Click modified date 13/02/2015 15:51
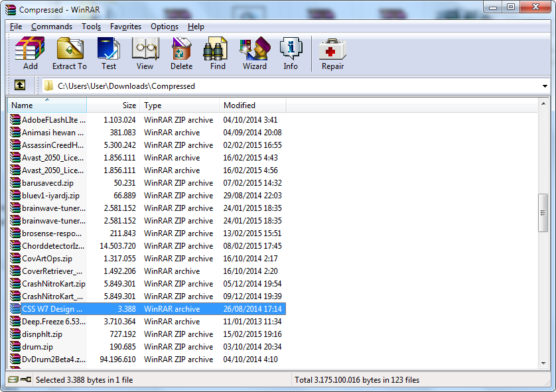 [x=253, y=233]
